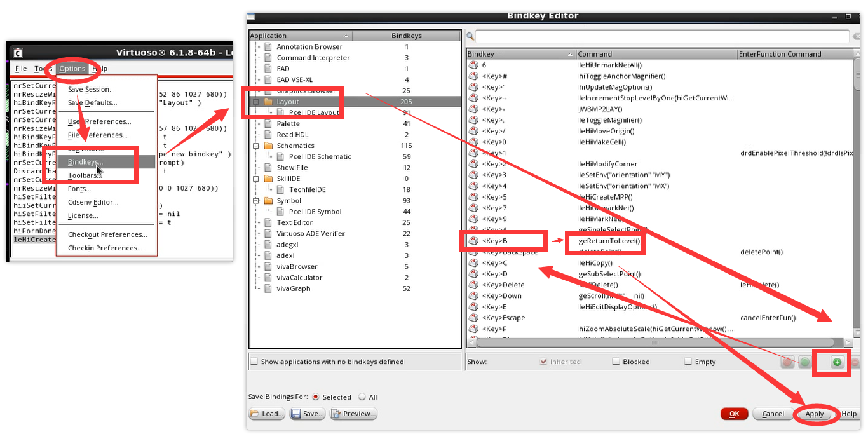Click the key icon of the <Key># row
The width and height of the screenshot is (868, 434).
click(x=473, y=76)
